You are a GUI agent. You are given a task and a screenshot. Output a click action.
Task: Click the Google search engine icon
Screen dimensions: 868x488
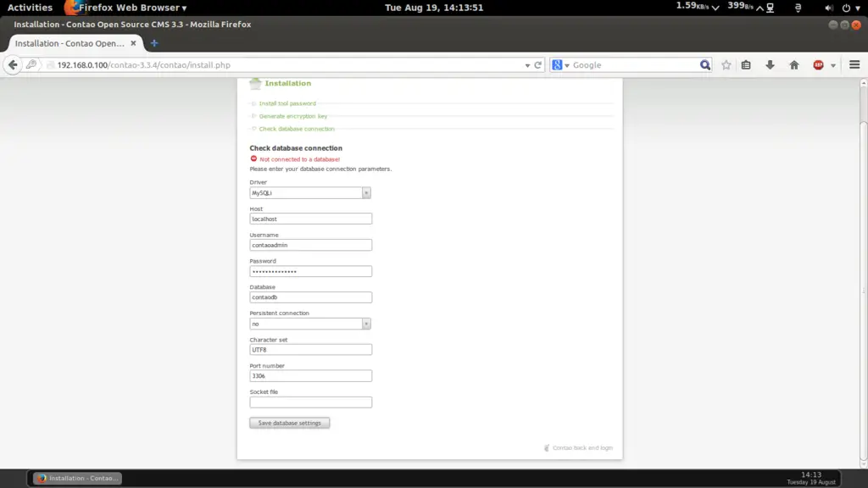coord(558,64)
